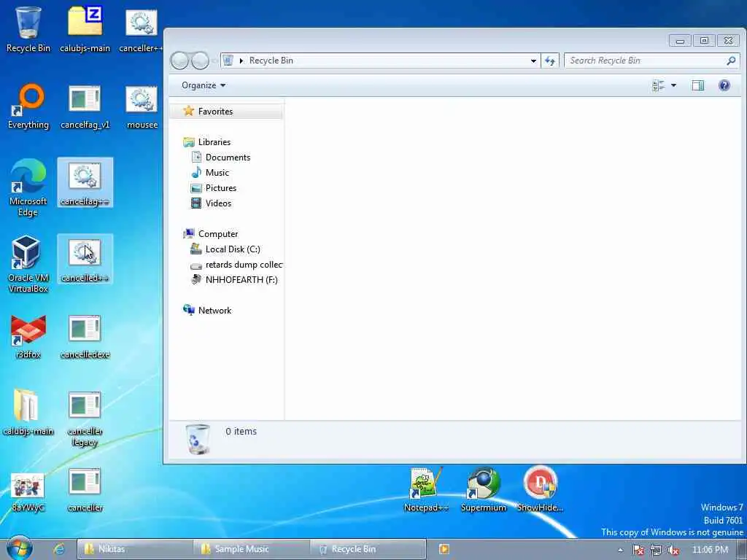The width and height of the screenshot is (747, 560).
Task: Expand the address bar path arrow
Action: tap(241, 61)
